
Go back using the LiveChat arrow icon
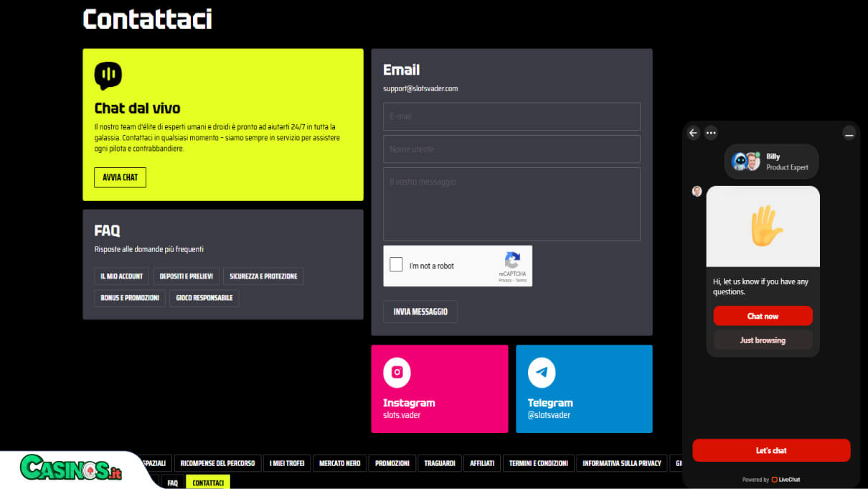[693, 133]
